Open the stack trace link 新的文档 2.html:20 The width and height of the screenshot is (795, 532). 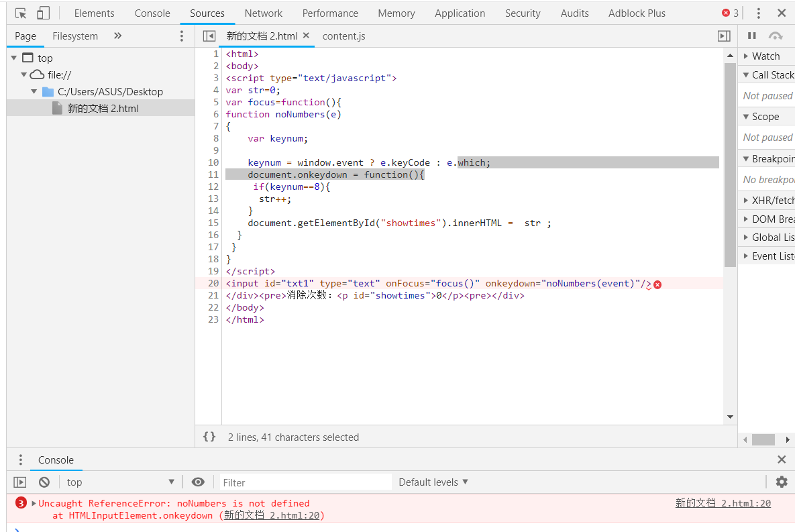(272, 515)
